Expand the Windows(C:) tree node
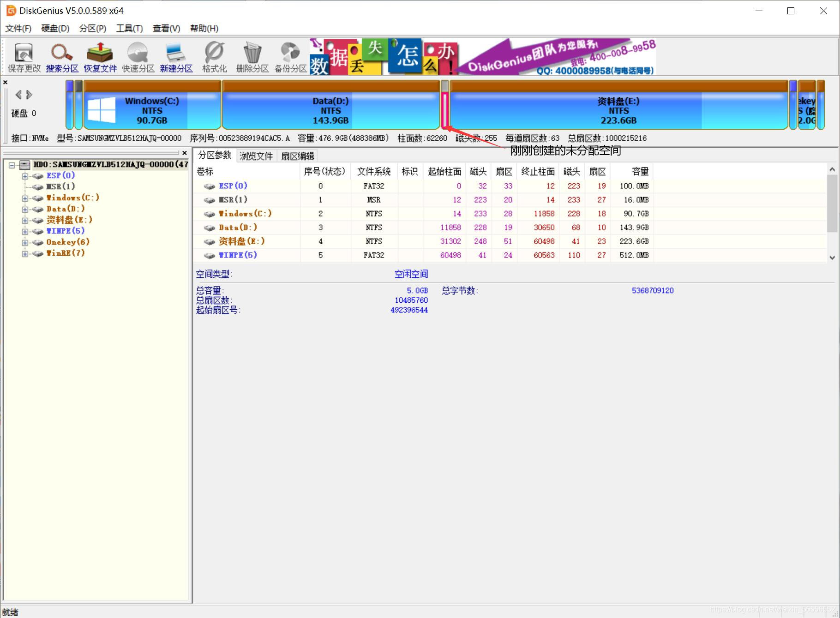 (x=25, y=198)
